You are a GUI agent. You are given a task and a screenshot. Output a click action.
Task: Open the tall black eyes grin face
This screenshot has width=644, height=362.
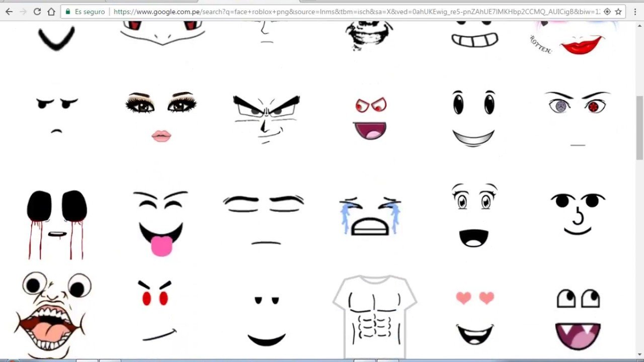pos(473,119)
